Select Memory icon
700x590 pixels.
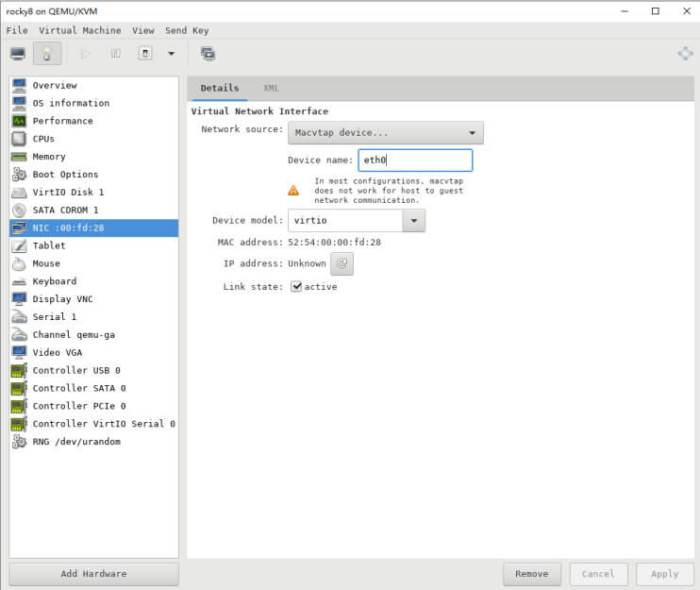pyautogui.click(x=19, y=157)
